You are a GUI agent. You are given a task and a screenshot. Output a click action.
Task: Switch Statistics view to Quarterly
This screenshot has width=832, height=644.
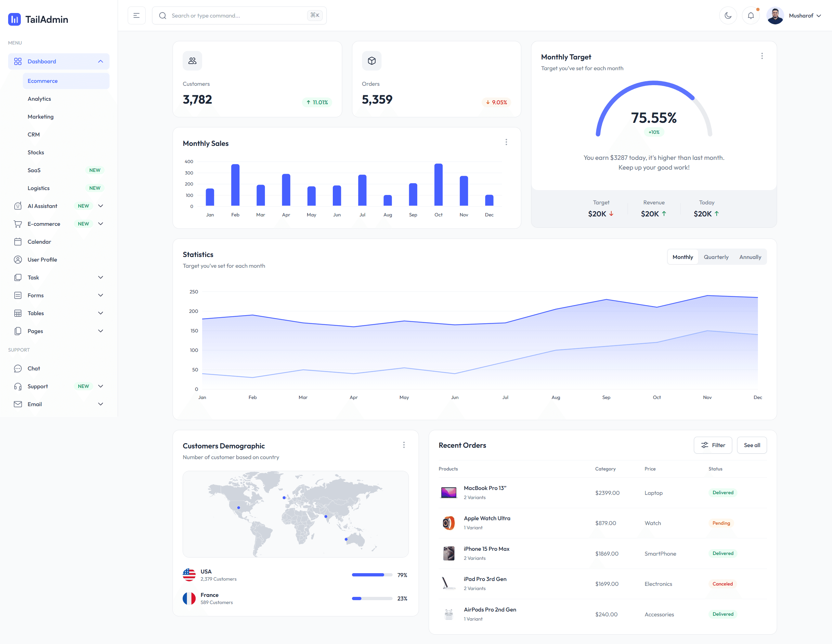716,257
